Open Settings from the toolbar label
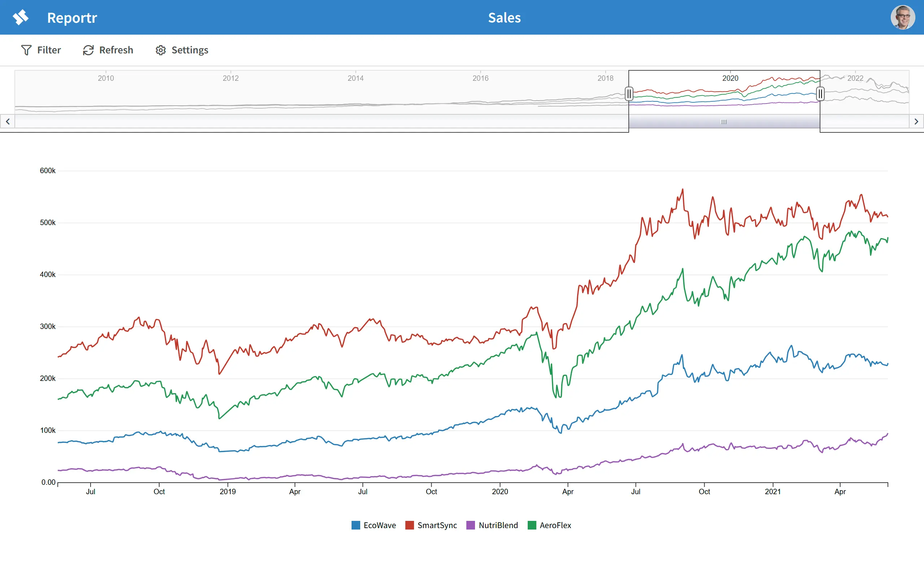Screen dimensions: 924x562 190,50
